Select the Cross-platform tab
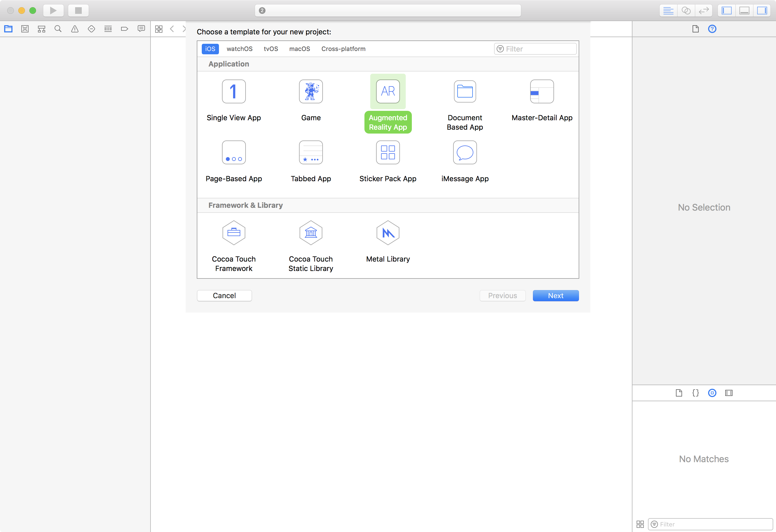Screen dimensions: 776x532 (x=343, y=49)
